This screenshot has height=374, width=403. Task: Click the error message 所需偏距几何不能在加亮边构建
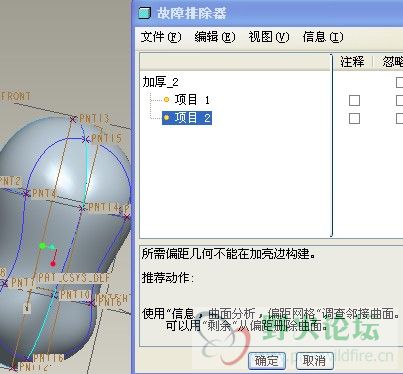tap(229, 254)
